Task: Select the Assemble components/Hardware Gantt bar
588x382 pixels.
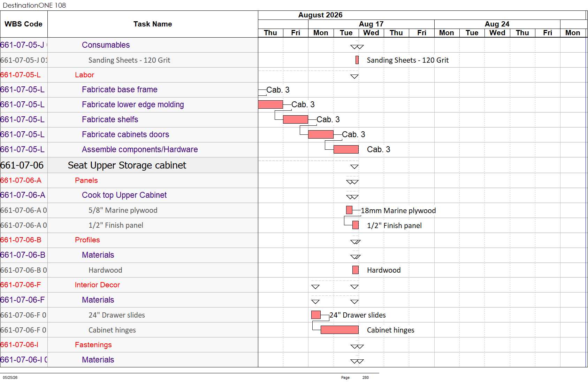Action: point(346,149)
